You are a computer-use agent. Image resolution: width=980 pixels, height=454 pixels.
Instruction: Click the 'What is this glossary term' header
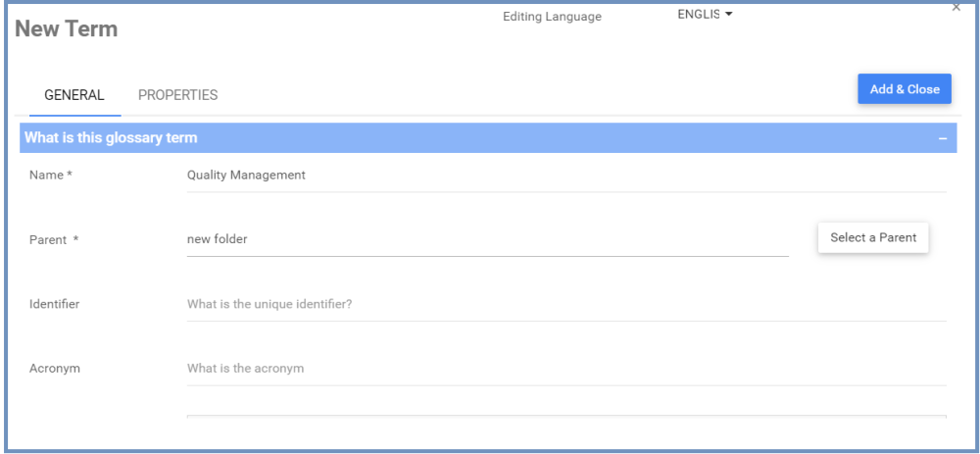[x=111, y=138]
